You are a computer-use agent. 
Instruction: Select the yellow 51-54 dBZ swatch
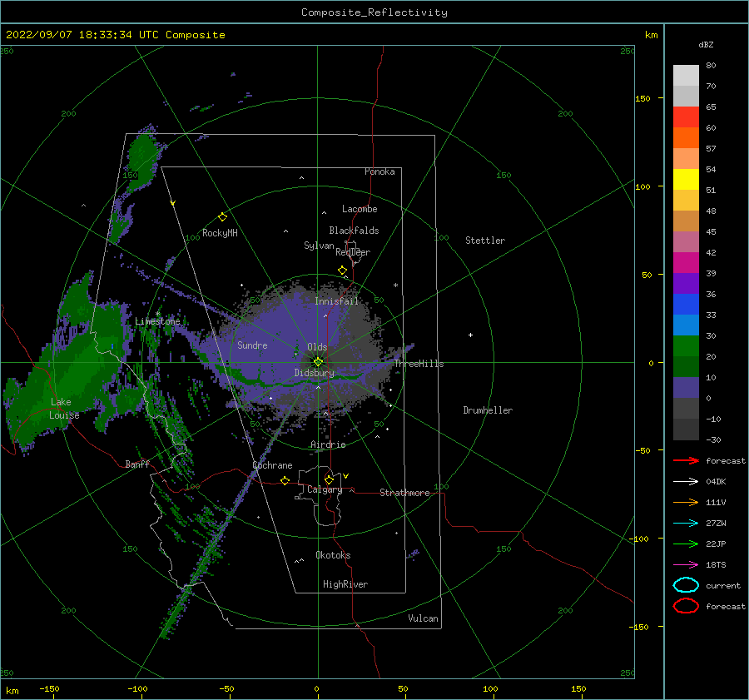tap(686, 180)
